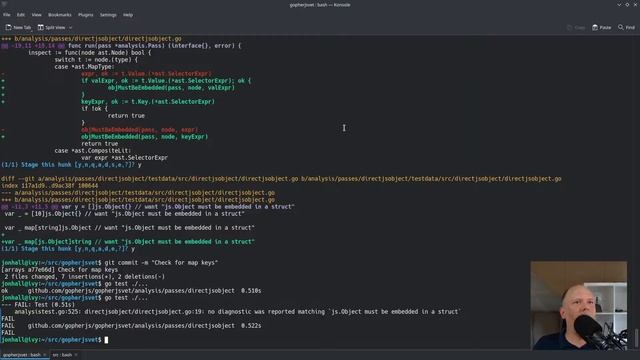
Task: Expand the Split View dropdown arrow
Action: click(x=70, y=27)
